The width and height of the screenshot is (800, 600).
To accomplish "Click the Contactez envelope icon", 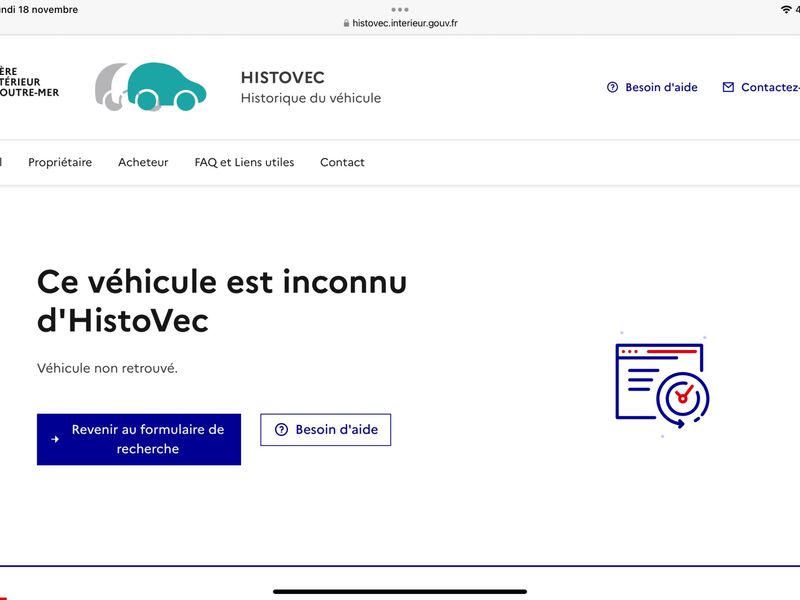I will click(728, 87).
